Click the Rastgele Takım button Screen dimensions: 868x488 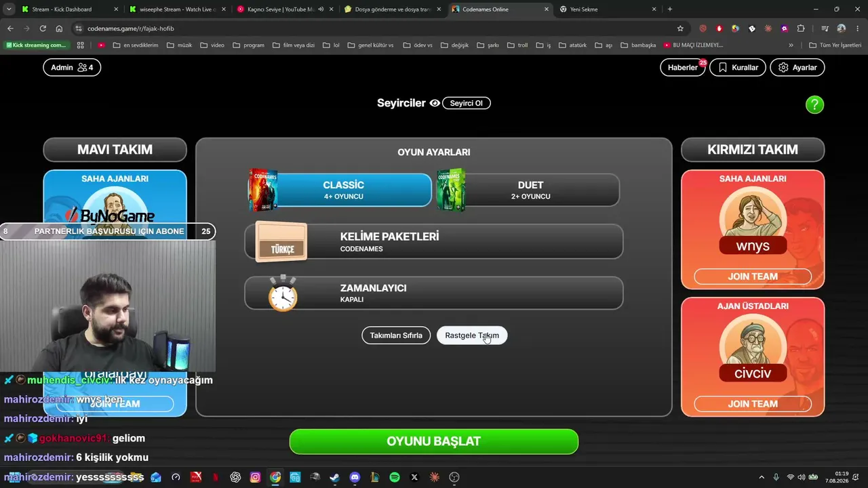point(472,335)
